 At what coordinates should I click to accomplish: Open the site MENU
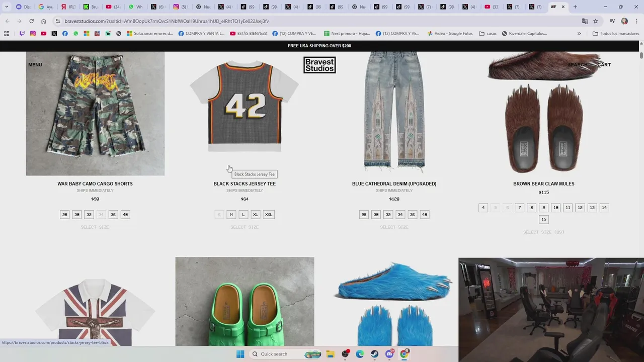[35, 65]
